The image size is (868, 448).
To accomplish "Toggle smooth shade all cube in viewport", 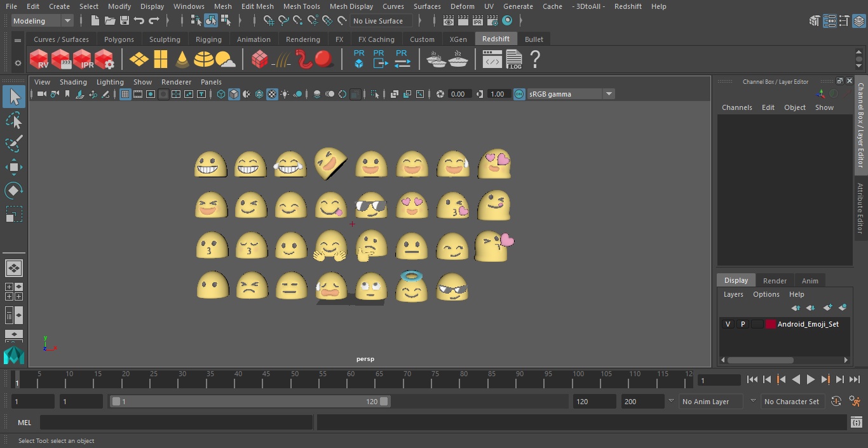I will click(x=234, y=94).
